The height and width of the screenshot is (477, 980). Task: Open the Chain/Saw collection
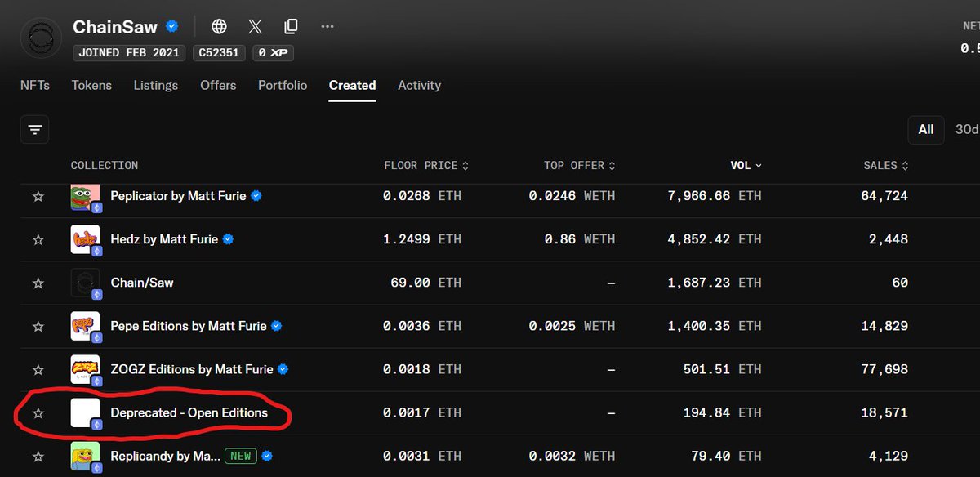pyautogui.click(x=142, y=283)
